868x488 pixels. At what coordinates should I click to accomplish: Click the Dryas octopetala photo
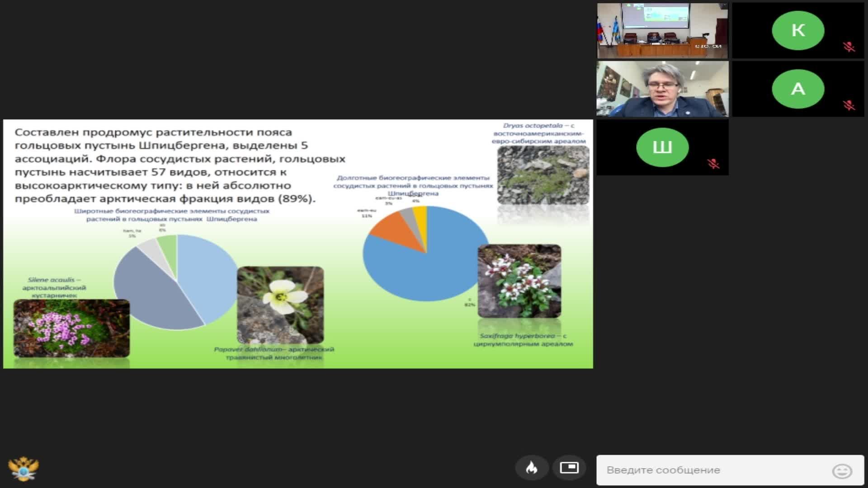click(x=543, y=175)
